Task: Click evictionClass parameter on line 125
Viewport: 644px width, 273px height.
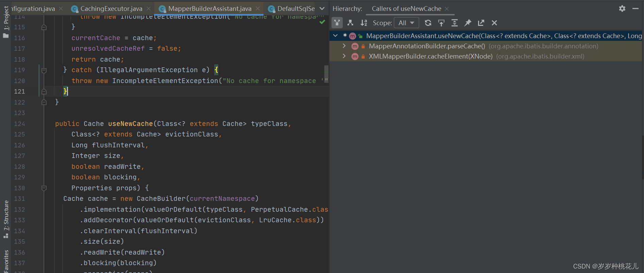Action: click(x=192, y=134)
